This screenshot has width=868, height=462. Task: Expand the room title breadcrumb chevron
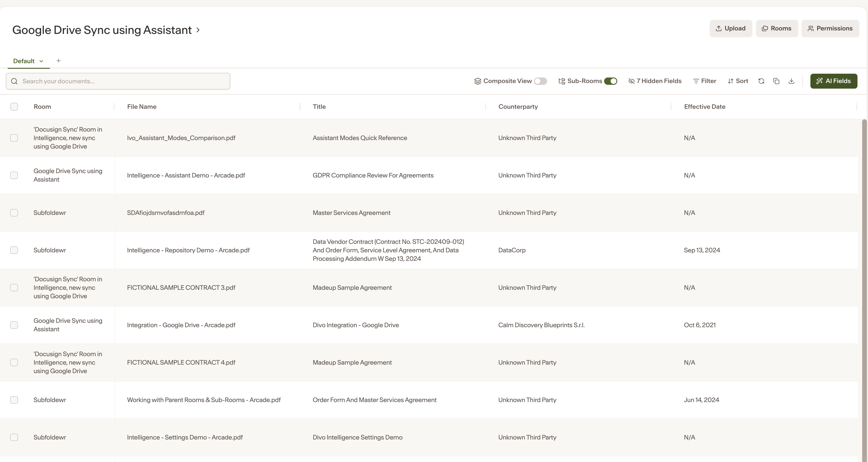coord(198,30)
